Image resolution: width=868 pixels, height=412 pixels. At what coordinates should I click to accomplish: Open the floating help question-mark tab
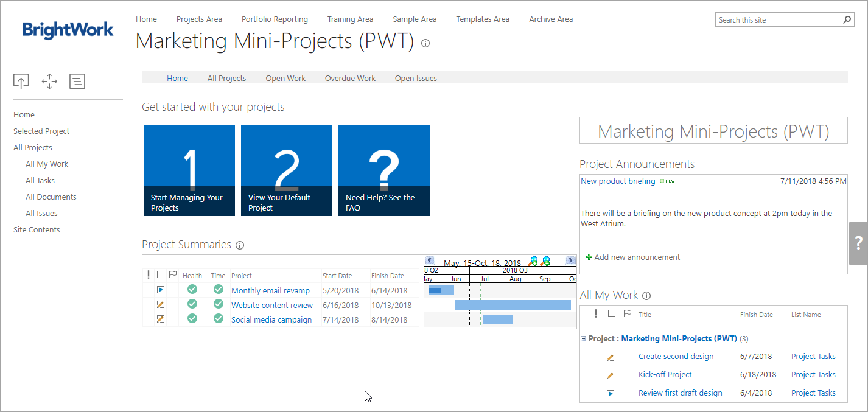click(858, 243)
